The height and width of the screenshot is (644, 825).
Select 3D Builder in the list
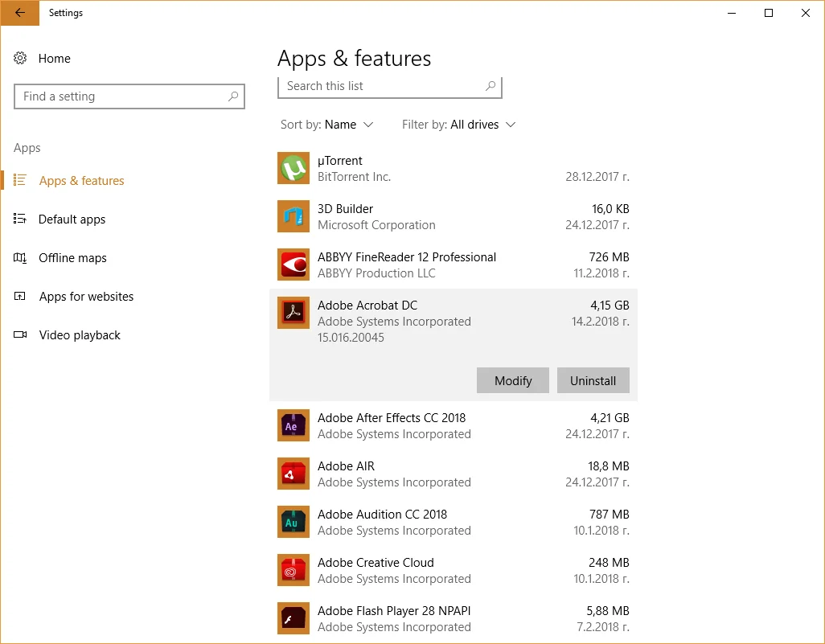345,209
